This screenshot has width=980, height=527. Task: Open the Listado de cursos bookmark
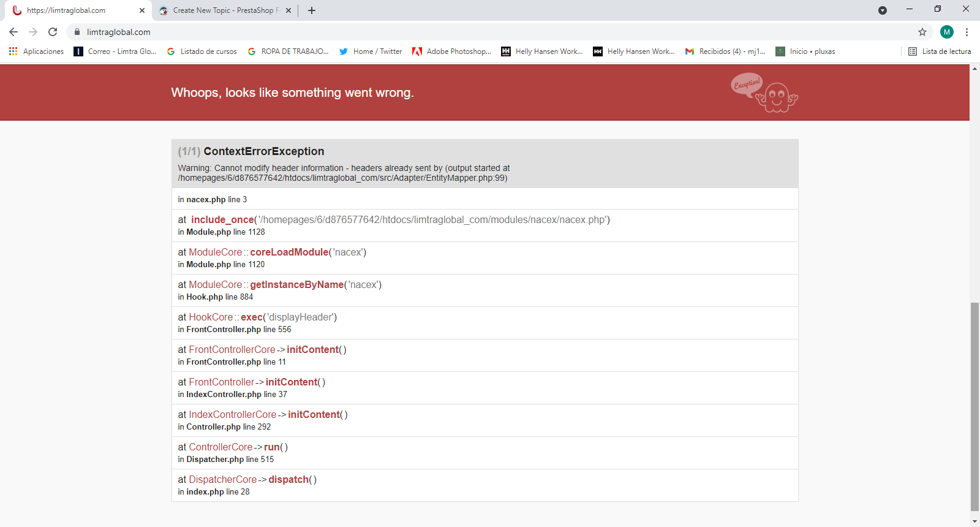[202, 51]
